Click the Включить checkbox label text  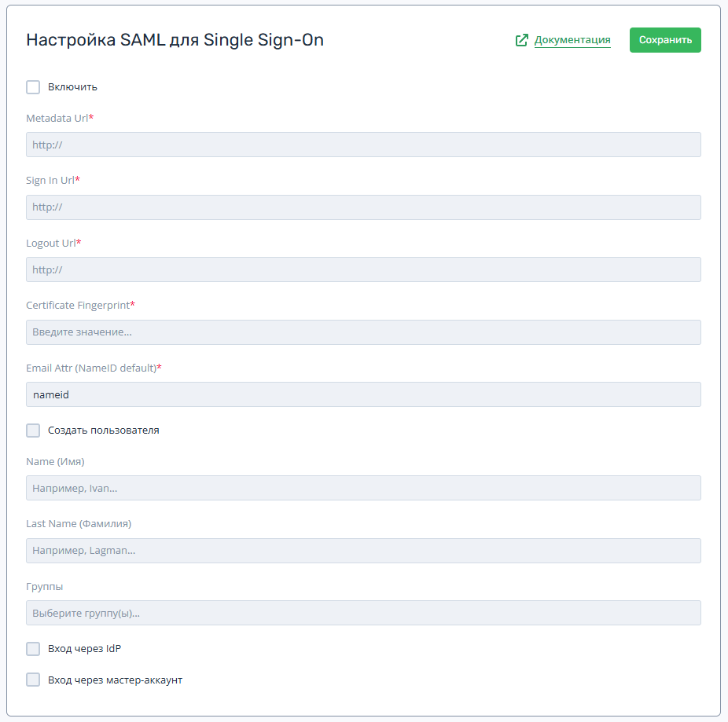(72, 87)
